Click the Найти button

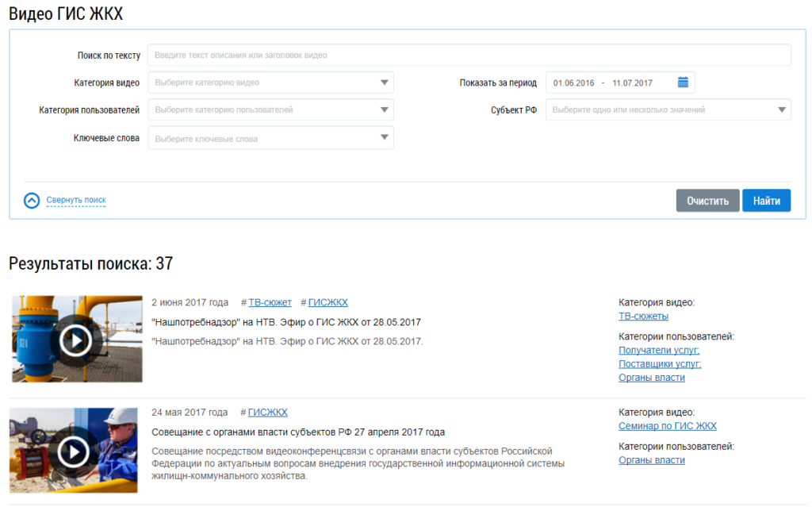tap(767, 201)
